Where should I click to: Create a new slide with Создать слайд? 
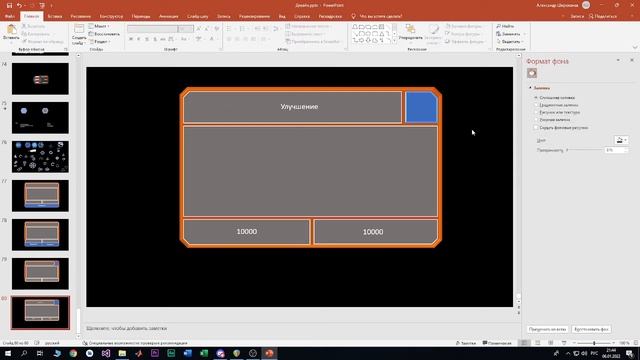[x=79, y=35]
